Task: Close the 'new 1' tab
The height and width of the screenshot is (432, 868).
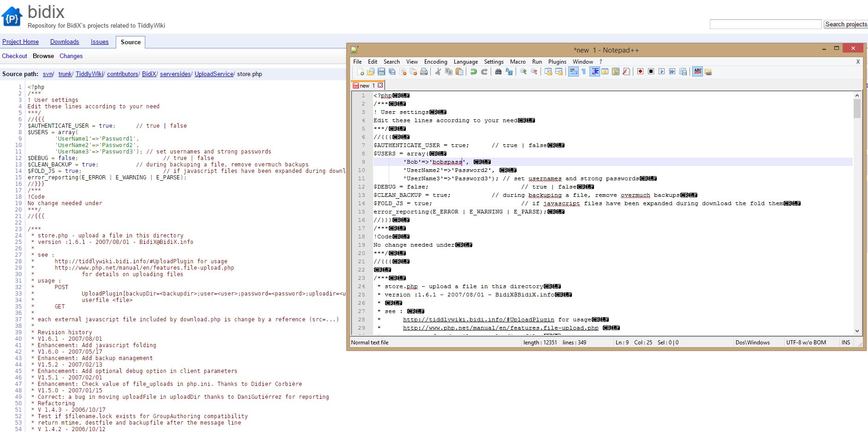Action: [380, 85]
